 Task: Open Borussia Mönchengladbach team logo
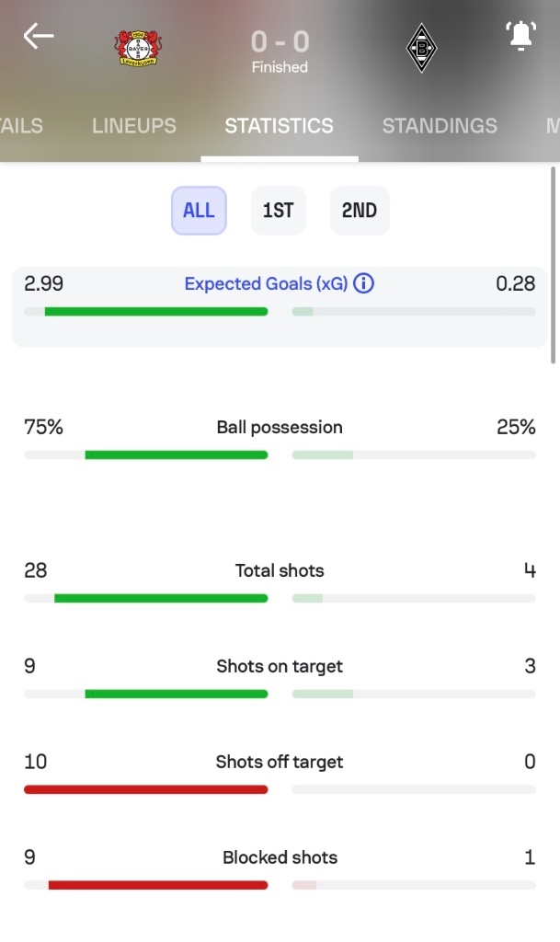point(421,48)
